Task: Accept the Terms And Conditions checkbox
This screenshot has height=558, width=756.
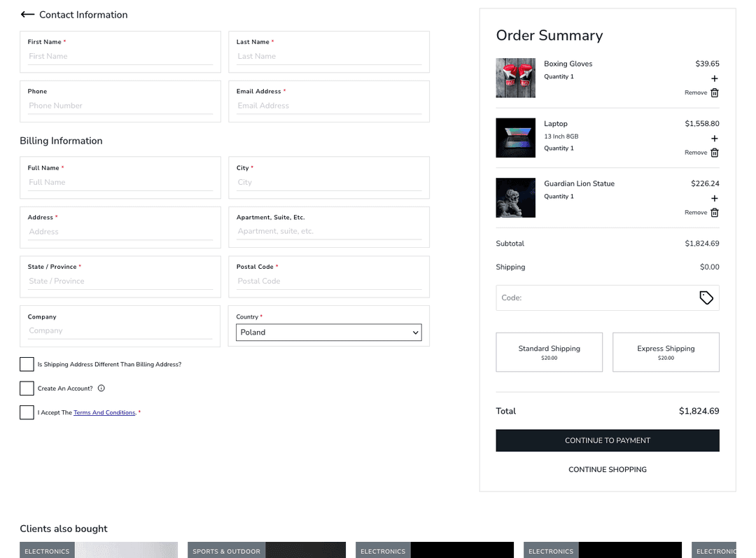Action: tap(27, 412)
